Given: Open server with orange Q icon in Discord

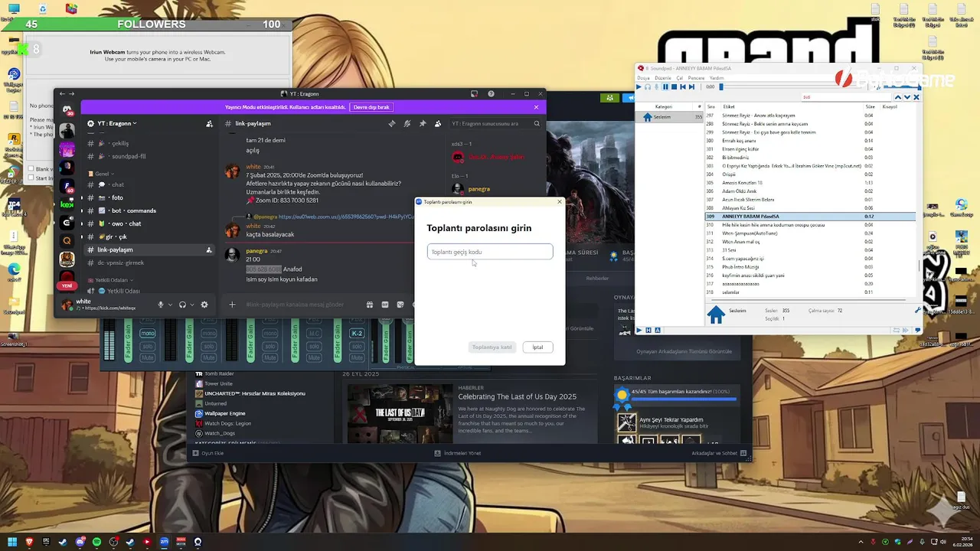Looking at the screenshot, I should (67, 240).
